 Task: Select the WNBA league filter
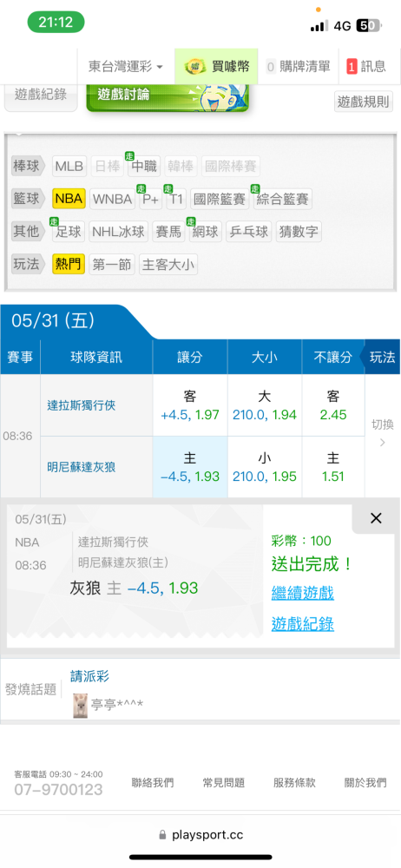(x=113, y=199)
